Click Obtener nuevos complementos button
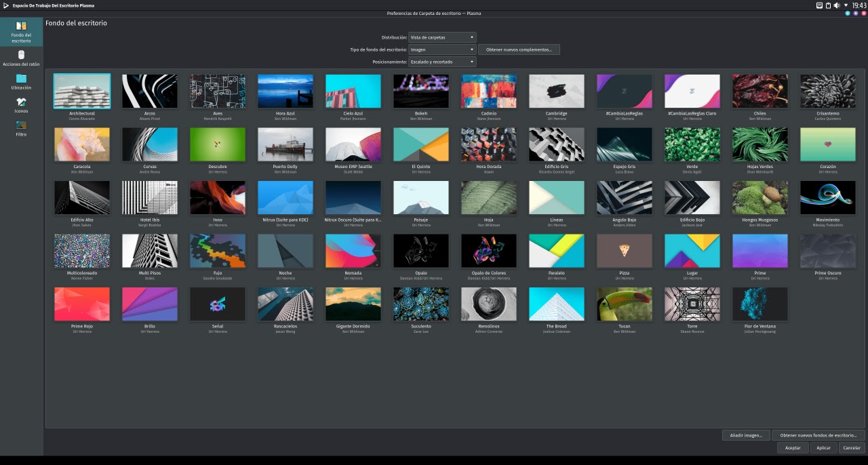Viewport: 868px width, 465px height. [519, 49]
